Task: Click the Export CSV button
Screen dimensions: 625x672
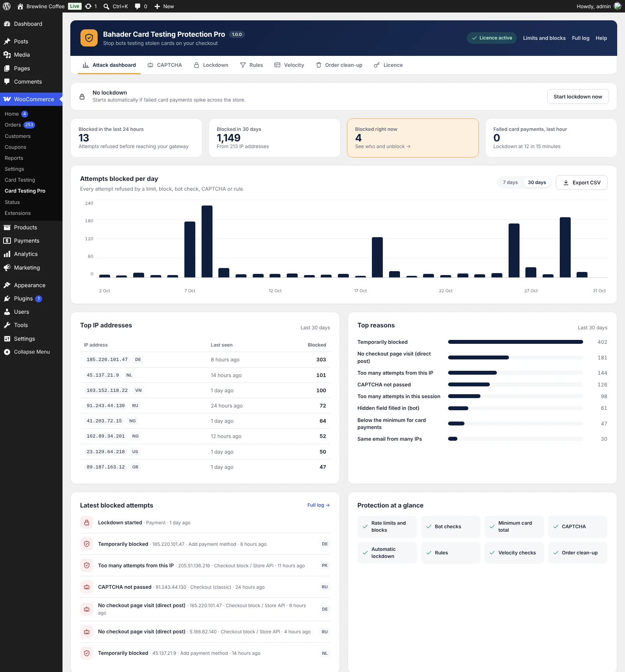Action: 581,182
